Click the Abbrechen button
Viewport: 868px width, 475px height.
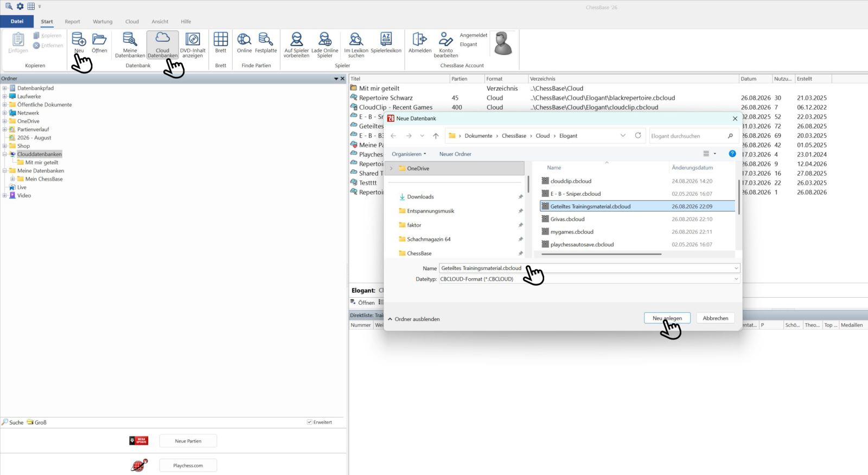point(716,318)
